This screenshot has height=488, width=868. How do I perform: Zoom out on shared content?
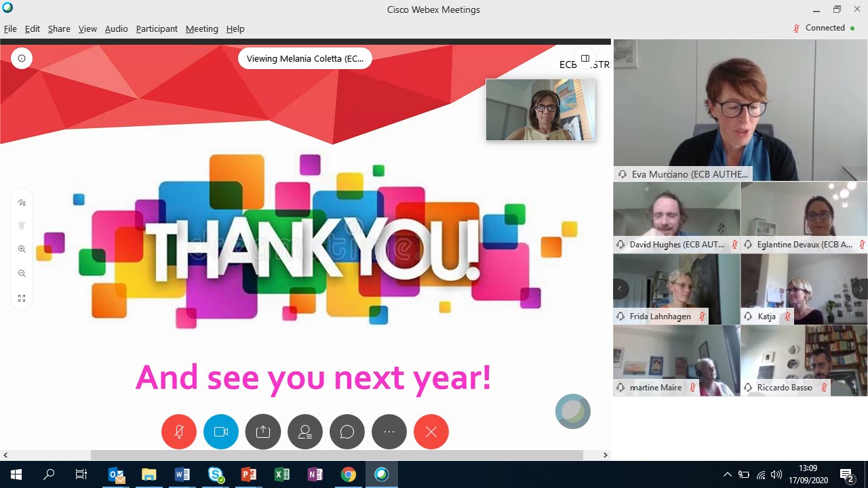22,274
